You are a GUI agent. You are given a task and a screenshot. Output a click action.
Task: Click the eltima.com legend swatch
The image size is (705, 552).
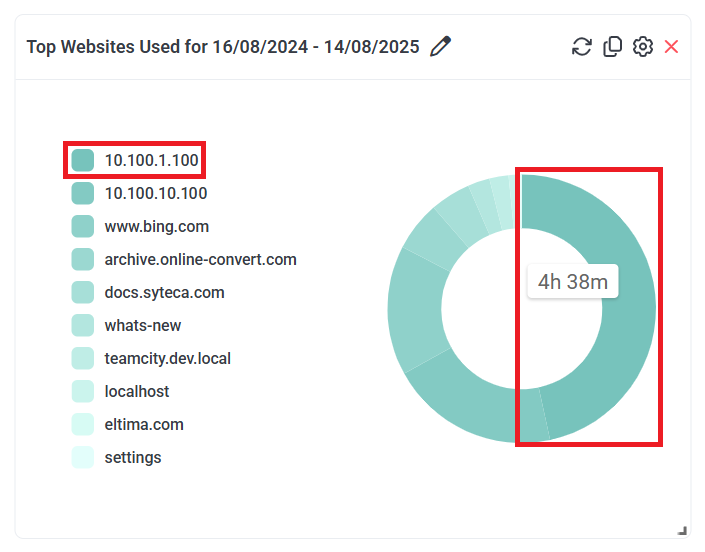[83, 424]
